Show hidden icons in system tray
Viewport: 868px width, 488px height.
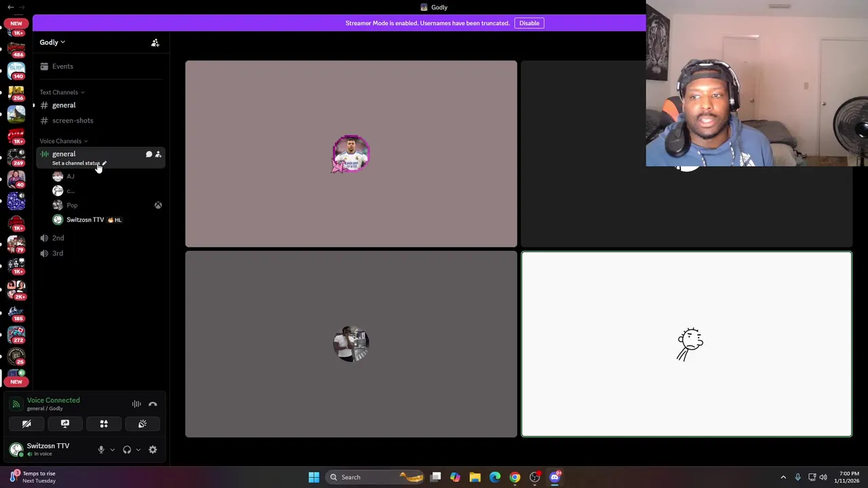click(783, 477)
